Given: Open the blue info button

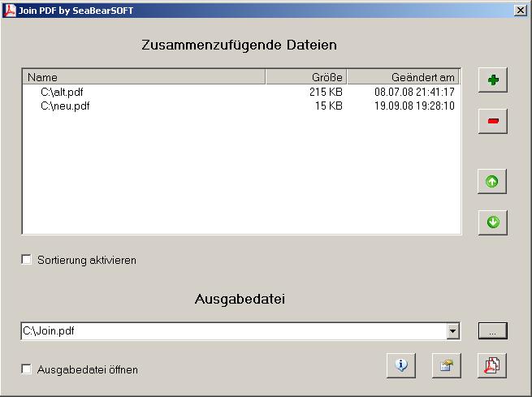Looking at the screenshot, I should (401, 366).
